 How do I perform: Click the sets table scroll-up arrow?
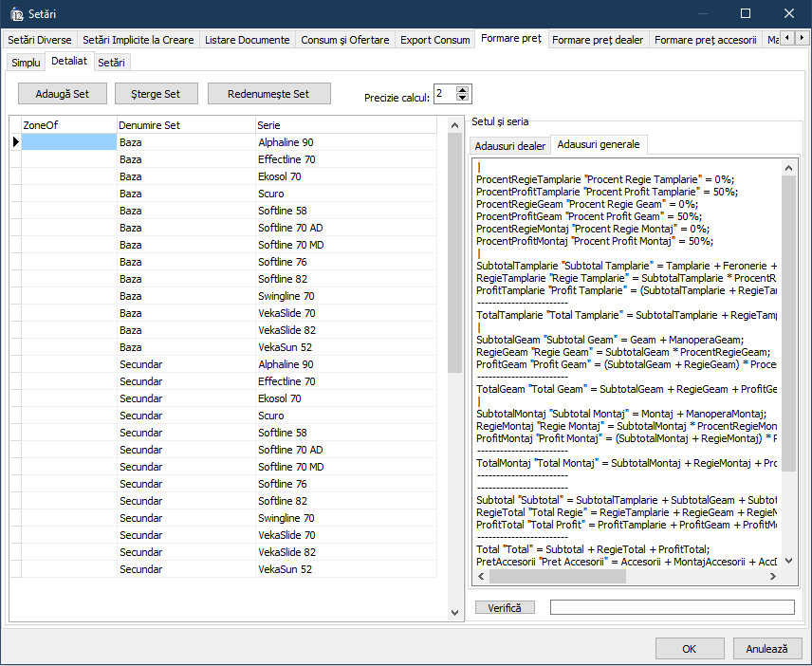(x=455, y=125)
